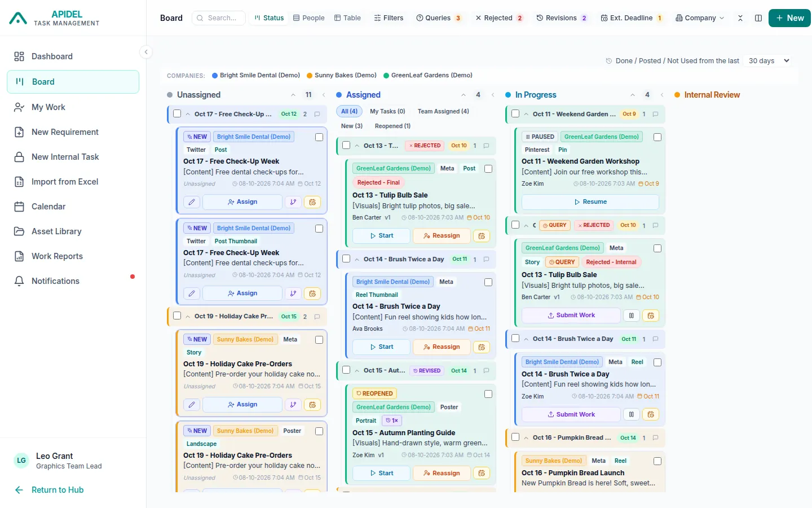Select the Reopened (1) filter tab
The image size is (812, 508).
[392, 126]
